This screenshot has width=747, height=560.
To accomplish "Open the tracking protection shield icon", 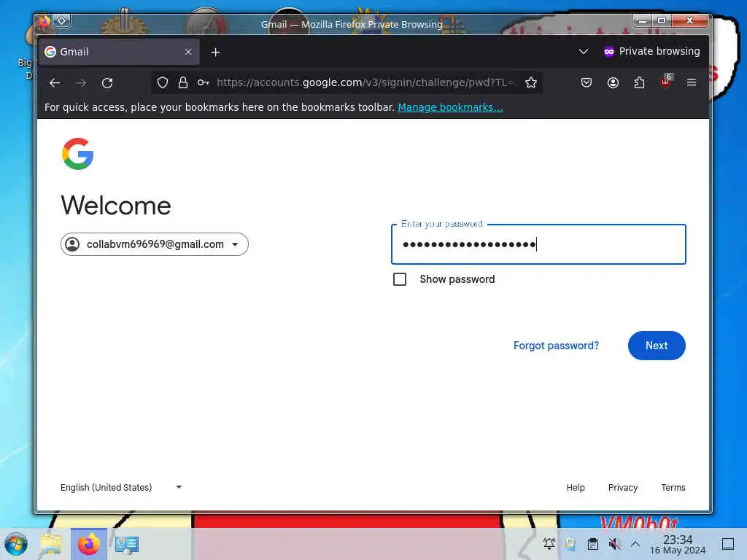I will 163,83.
